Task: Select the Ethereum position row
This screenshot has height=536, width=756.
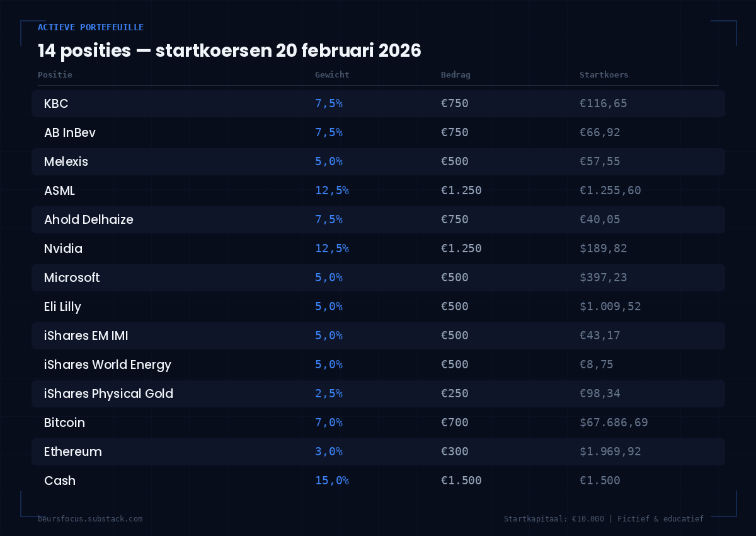Action: [x=73, y=452]
